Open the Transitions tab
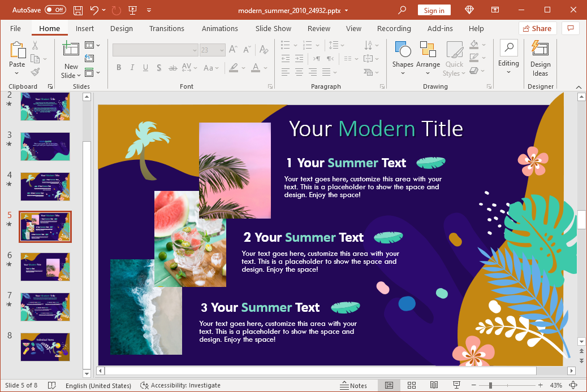The image size is (587, 392). [166, 28]
